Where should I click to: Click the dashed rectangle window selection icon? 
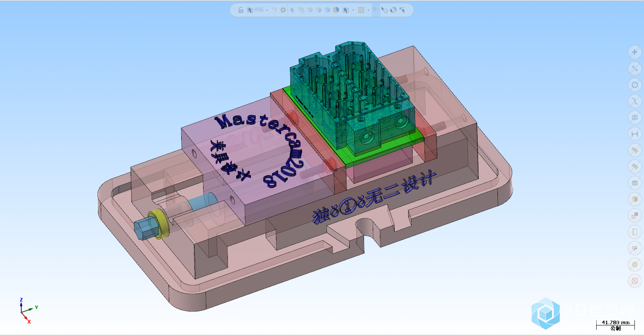coord(361,10)
